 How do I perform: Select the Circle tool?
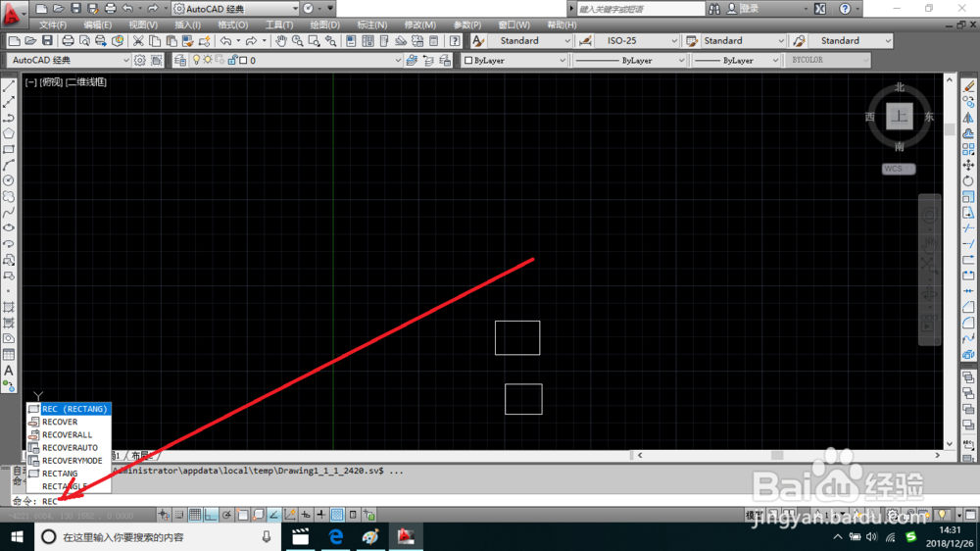click(x=9, y=180)
